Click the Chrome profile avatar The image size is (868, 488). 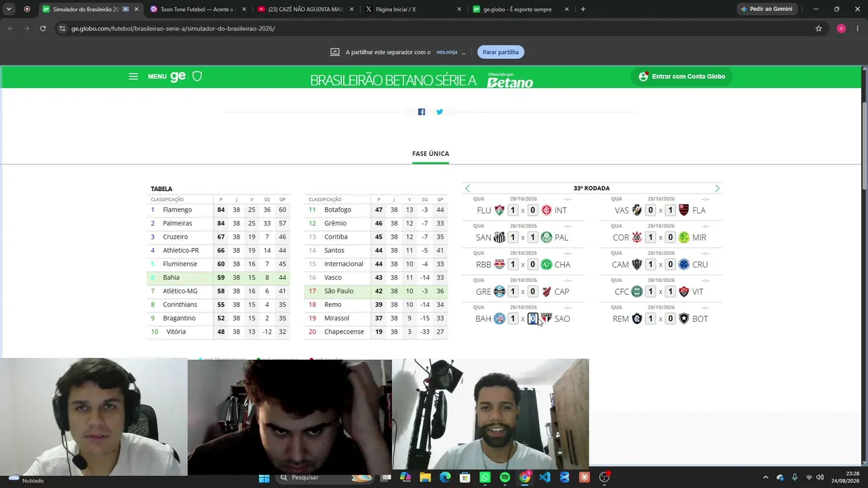pos(842,28)
